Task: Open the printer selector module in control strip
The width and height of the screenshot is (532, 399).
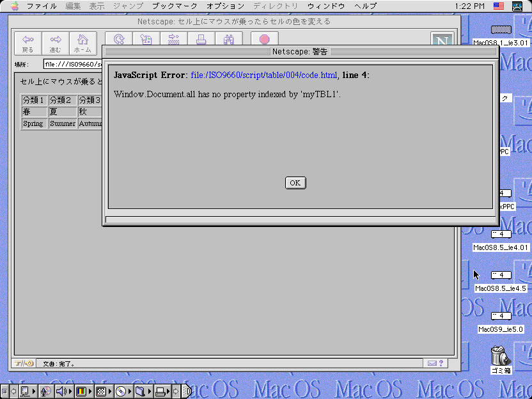Action: tap(162, 391)
